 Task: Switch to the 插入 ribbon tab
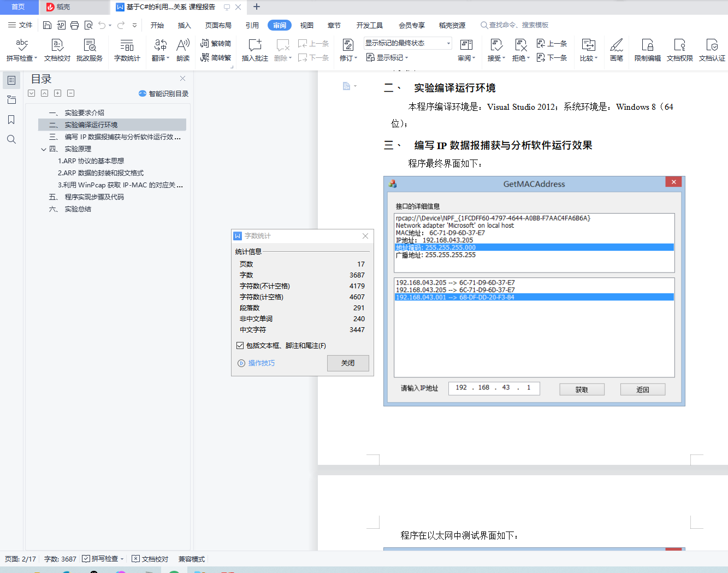(x=185, y=25)
